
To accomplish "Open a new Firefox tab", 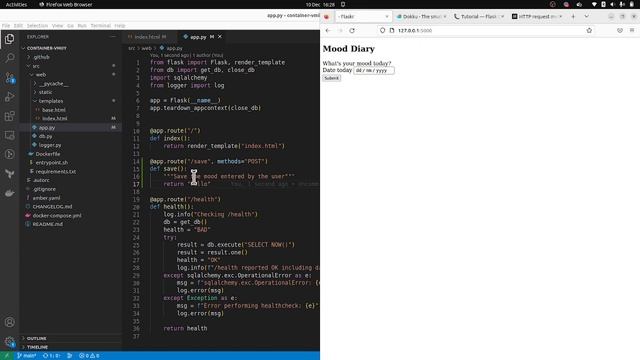I will 573,16.
